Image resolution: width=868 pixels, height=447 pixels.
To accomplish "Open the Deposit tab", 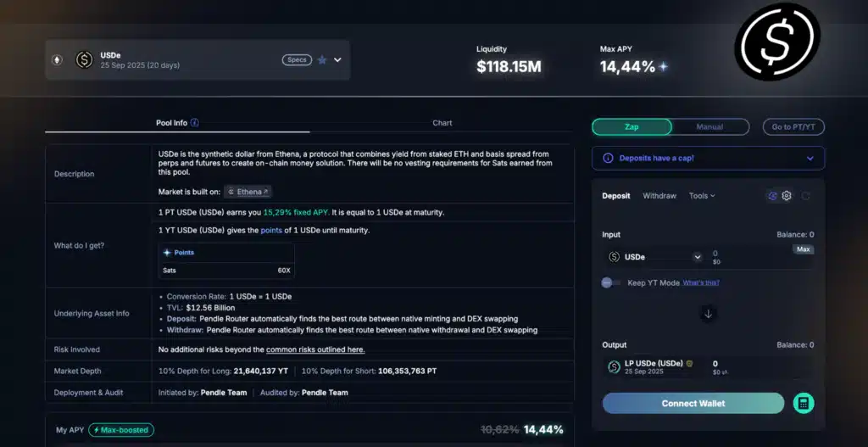I will pyautogui.click(x=616, y=196).
